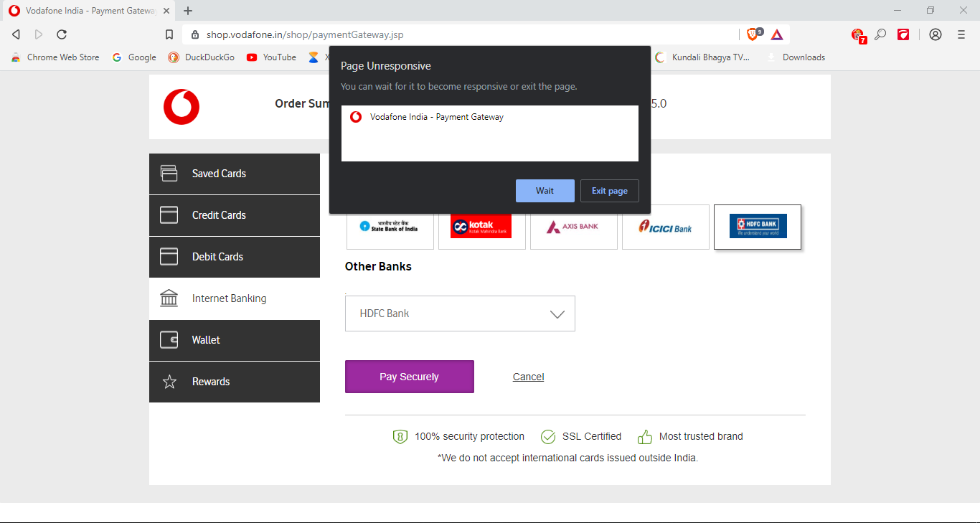The height and width of the screenshot is (523, 980).
Task: Open the Brave Shields lion icon
Action: point(754,34)
